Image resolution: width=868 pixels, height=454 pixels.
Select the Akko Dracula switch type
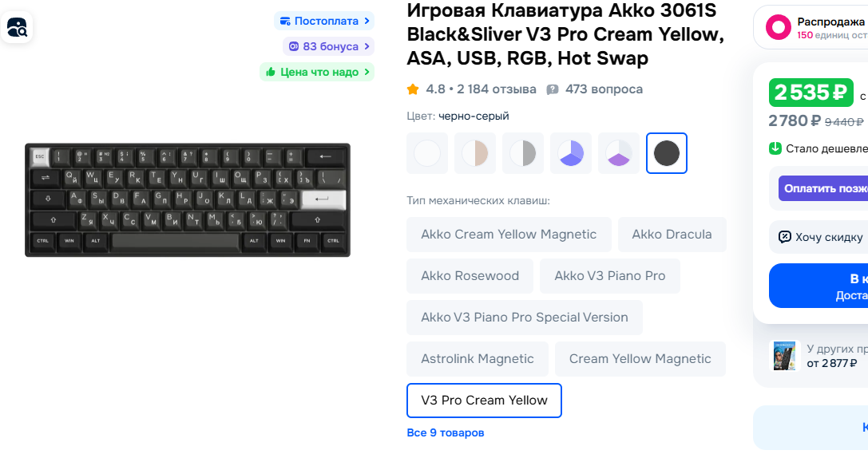tap(672, 235)
